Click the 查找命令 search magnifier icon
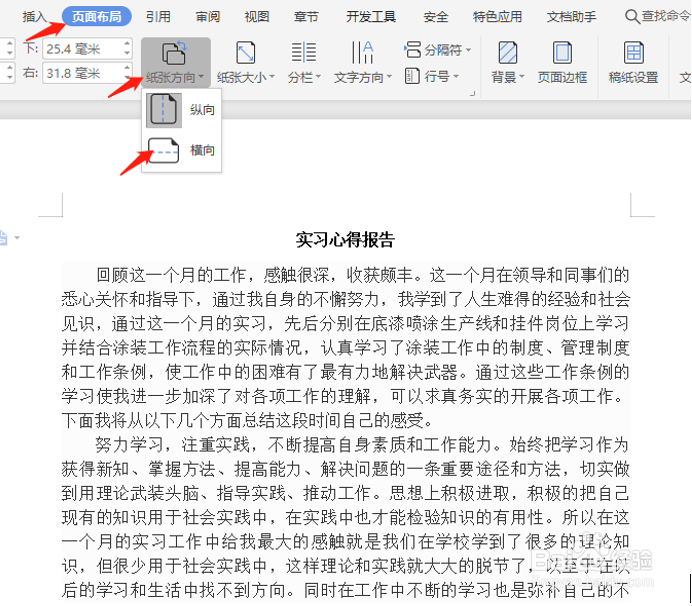 (x=632, y=17)
